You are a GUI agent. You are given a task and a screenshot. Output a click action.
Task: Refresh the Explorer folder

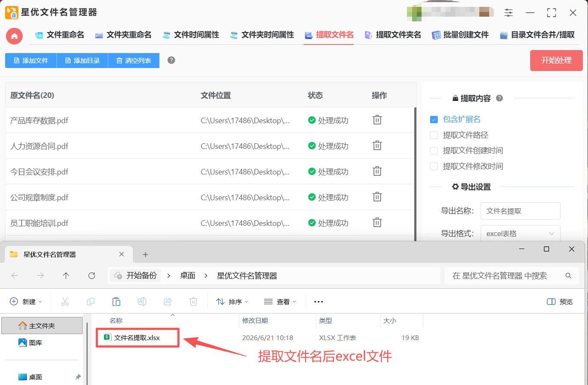92,276
